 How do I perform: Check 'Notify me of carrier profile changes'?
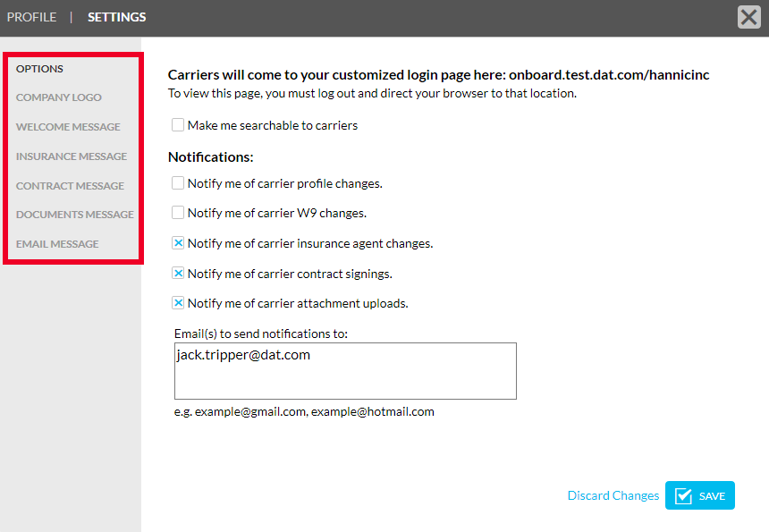tap(177, 182)
